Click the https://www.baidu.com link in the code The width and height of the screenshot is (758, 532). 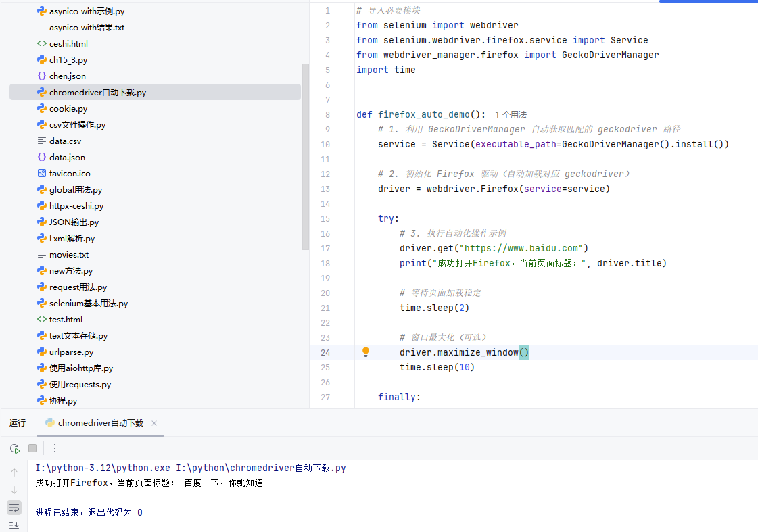[521, 248]
